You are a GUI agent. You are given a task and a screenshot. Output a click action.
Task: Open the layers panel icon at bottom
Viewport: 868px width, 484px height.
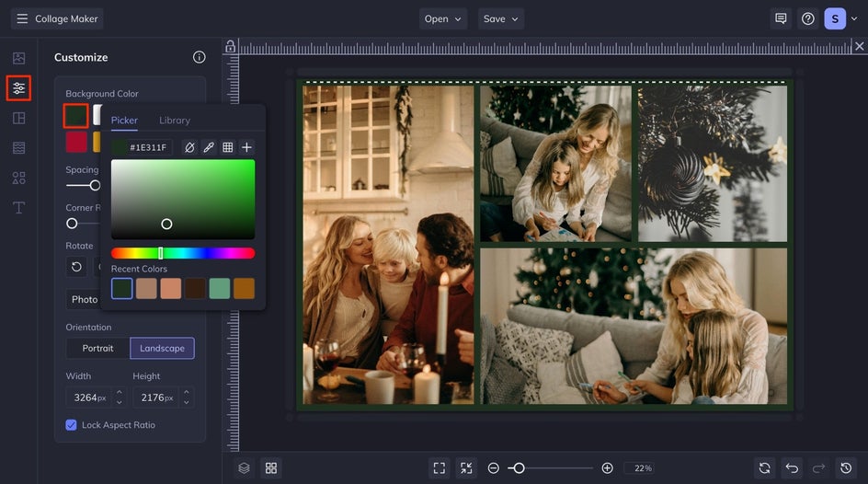245,468
